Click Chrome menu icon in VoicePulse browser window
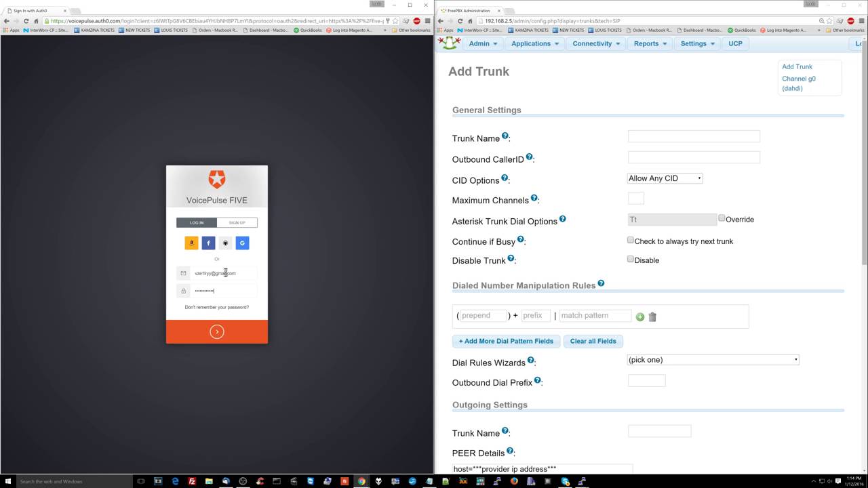868x488 pixels. tap(427, 21)
